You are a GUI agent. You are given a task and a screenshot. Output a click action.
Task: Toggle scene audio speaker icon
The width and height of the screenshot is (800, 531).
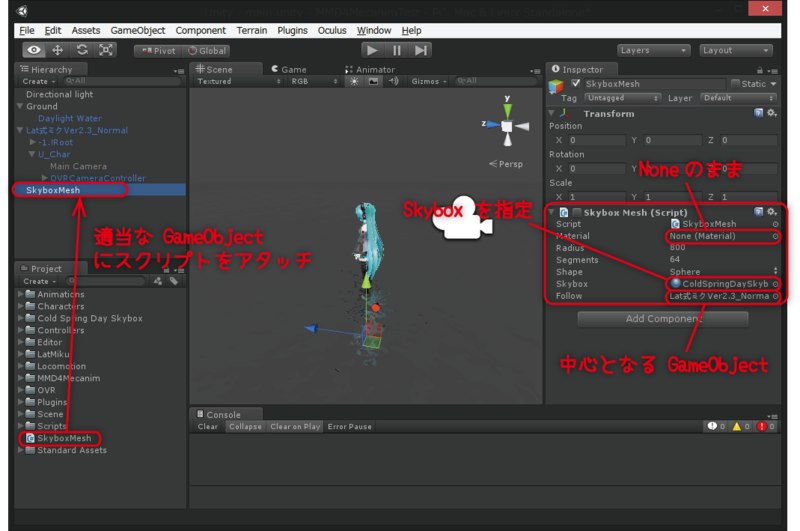pyautogui.click(x=393, y=81)
